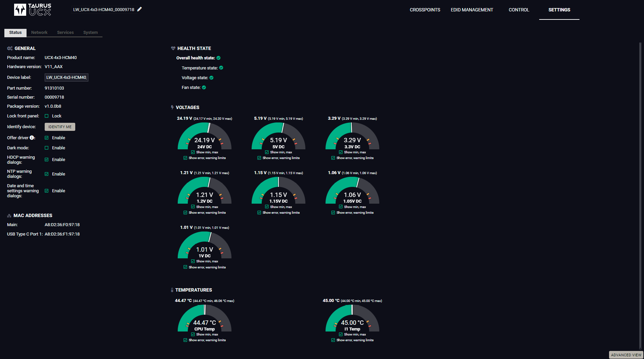This screenshot has width=644, height=359.
Task: Click the Temperatures thermometer icon
Action: coord(172,290)
